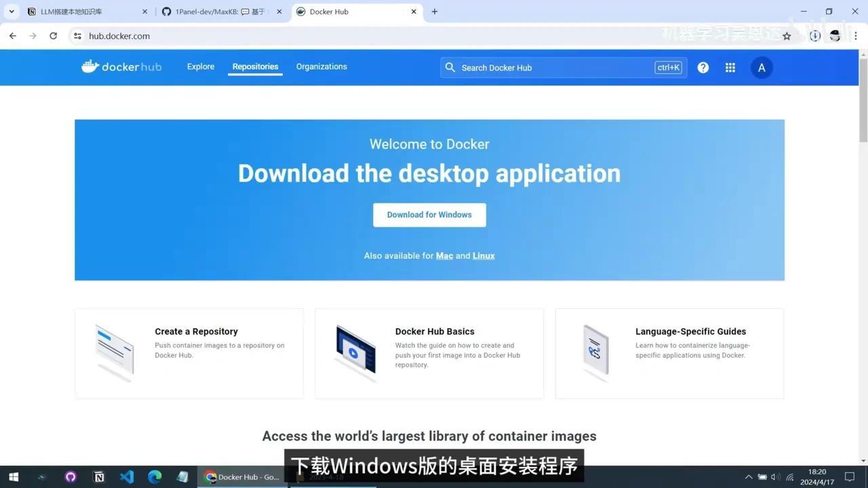
Task: Click the Download the desktop application heading
Action: click(x=429, y=174)
